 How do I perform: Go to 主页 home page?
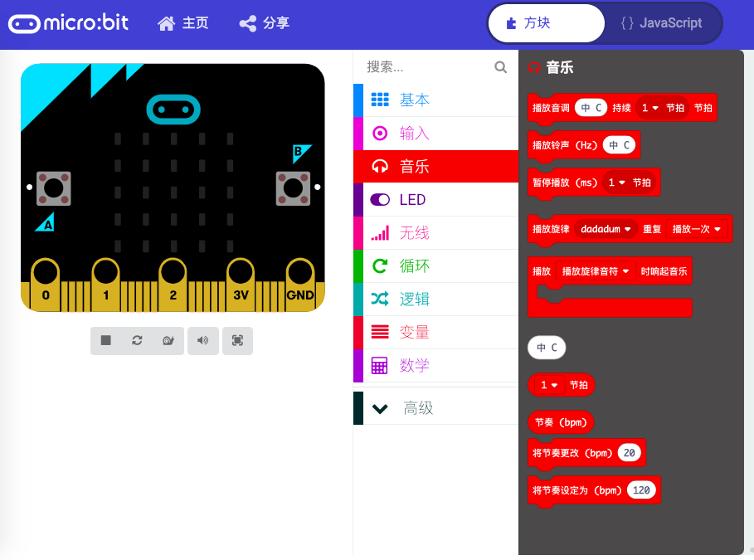[x=182, y=23]
